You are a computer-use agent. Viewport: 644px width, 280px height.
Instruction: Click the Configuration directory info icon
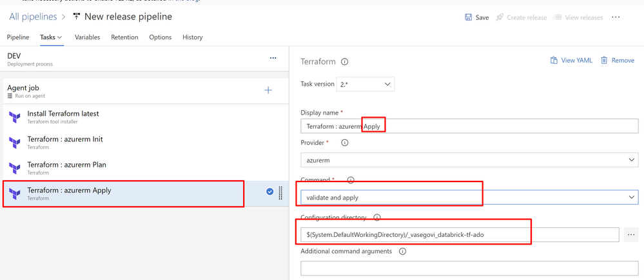(x=377, y=218)
